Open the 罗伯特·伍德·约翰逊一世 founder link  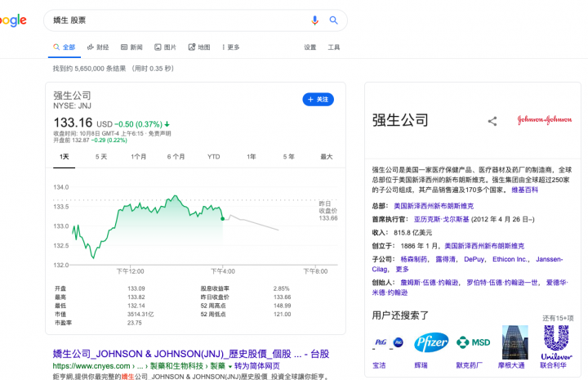[x=502, y=283]
